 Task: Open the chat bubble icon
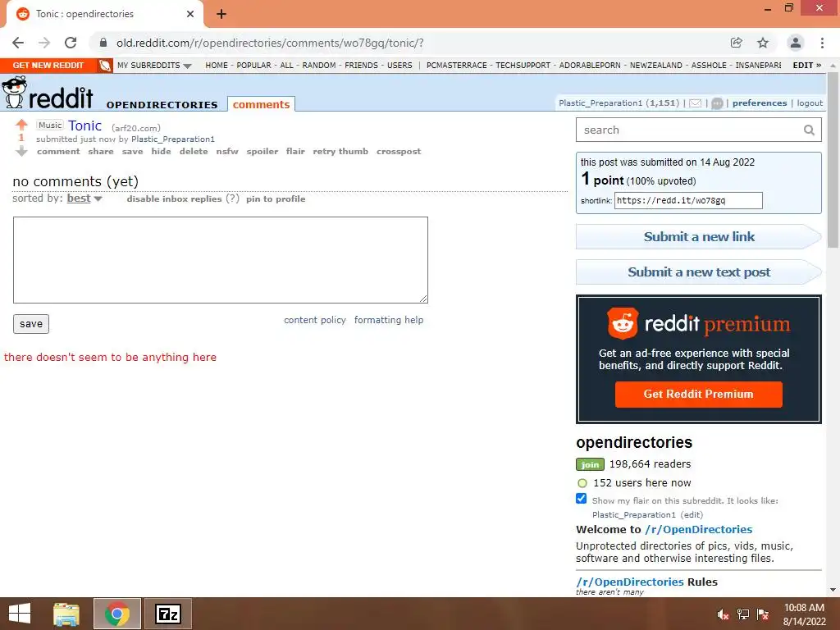click(x=717, y=103)
